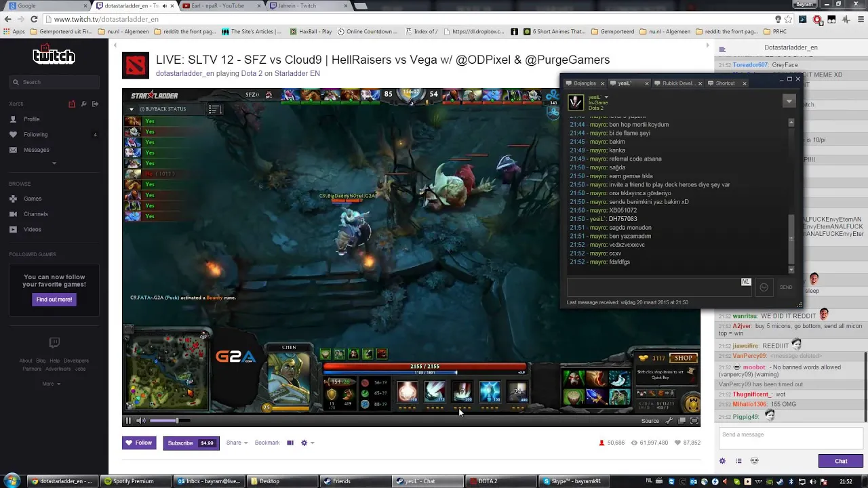This screenshot has width=868, height=488.
Task: Open Source quality selector in player
Action: [650, 421]
